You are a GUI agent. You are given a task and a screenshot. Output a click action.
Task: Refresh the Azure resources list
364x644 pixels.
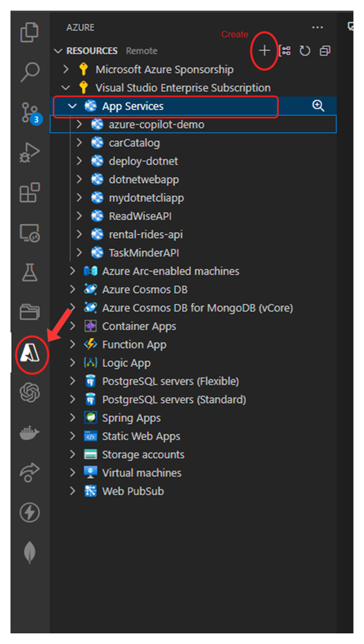point(305,51)
